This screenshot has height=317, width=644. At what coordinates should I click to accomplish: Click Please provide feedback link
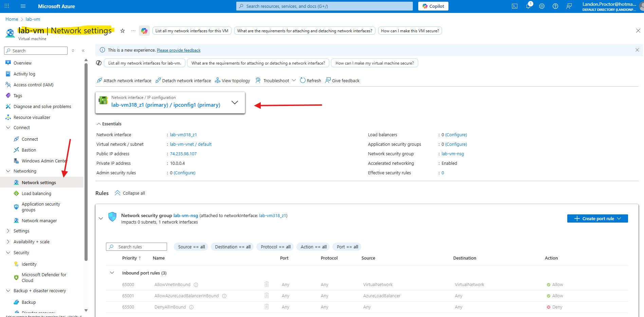click(x=179, y=50)
